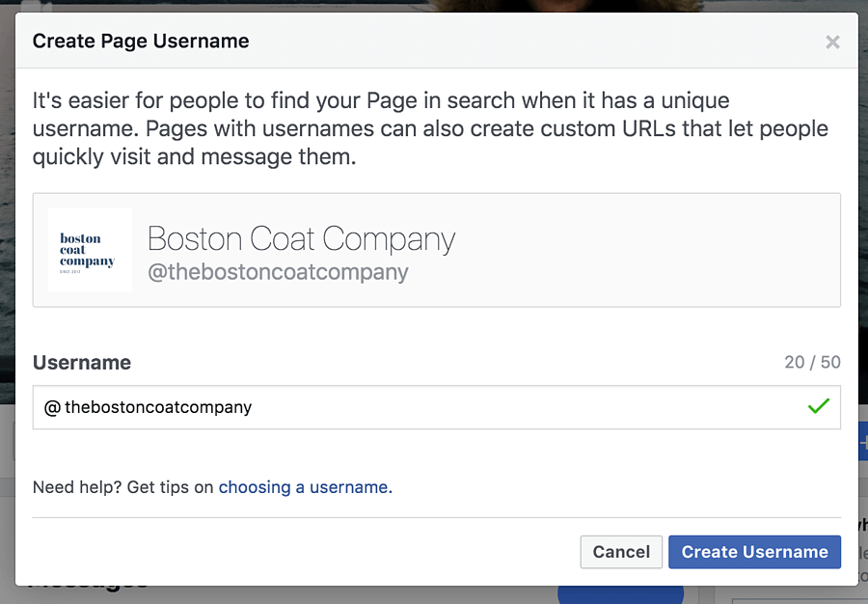Click the blue button below the dialog
Image resolution: width=868 pixels, height=604 pixels.
click(620, 593)
